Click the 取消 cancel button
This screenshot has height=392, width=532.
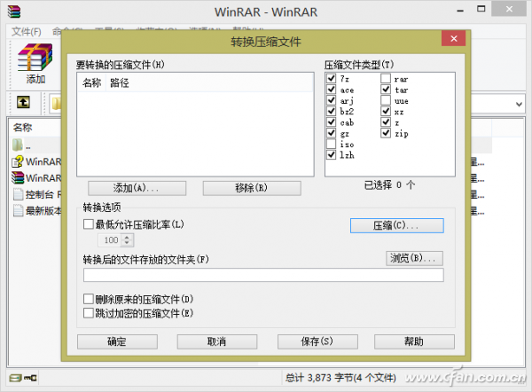click(x=217, y=341)
